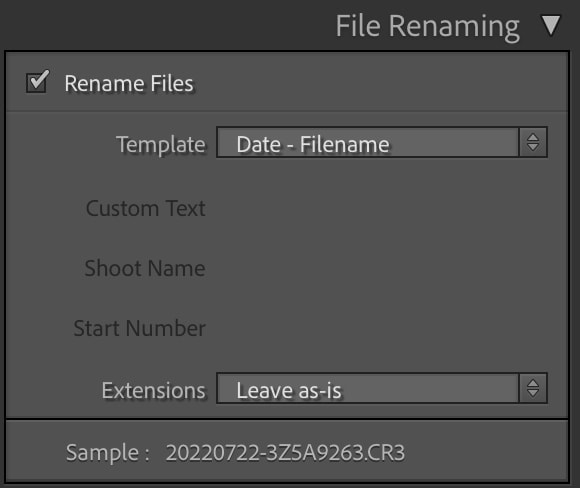Click the Template label

[x=161, y=144]
